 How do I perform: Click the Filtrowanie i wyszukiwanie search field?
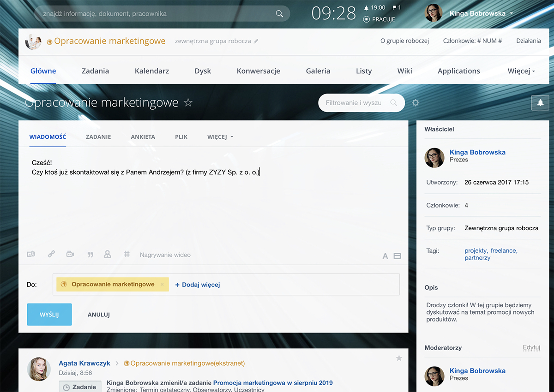click(x=354, y=103)
